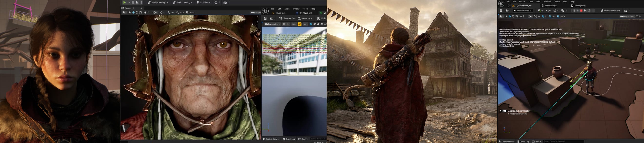Open the Cinematics clapperboard dropdown

(x=556, y=11)
